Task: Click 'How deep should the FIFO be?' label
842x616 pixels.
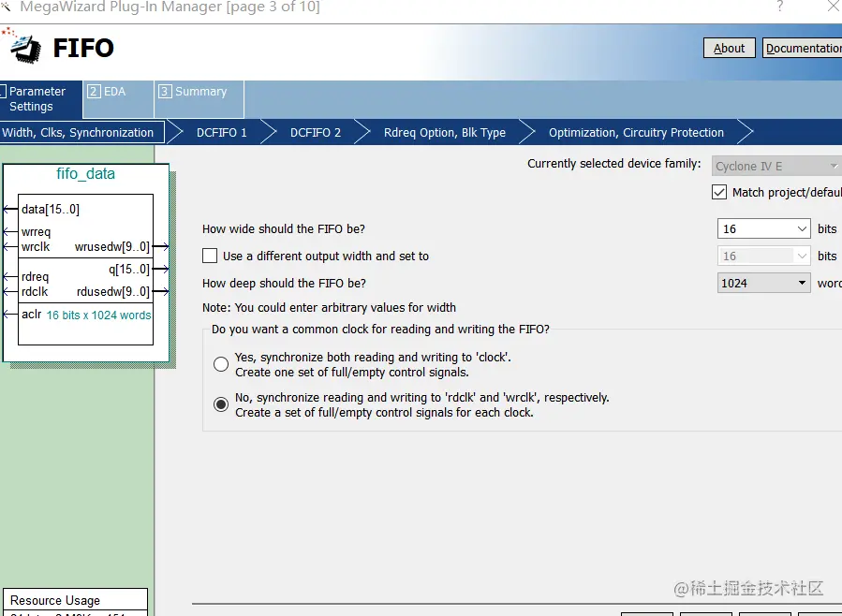Action: point(284,283)
